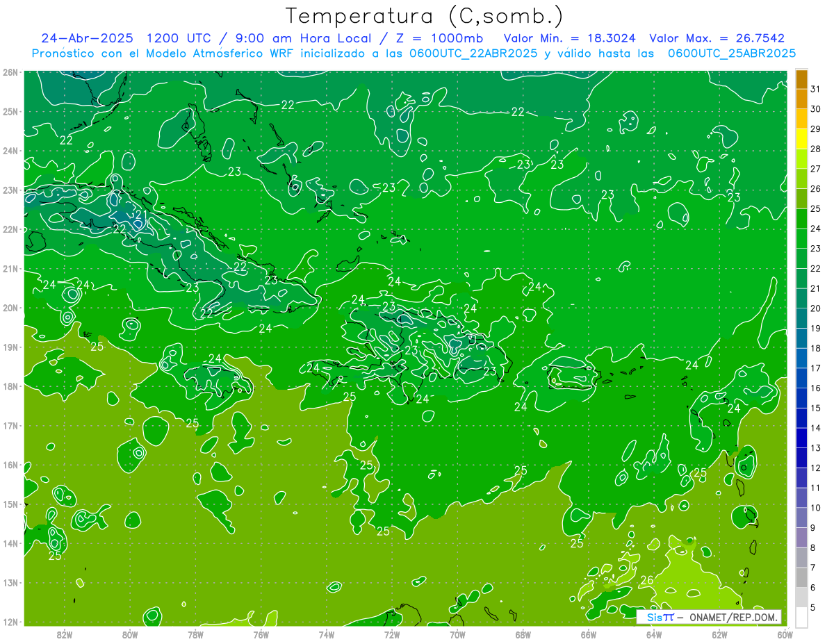Screen dimensions: 834x644
Task: Select the 'Z = 1000mb' level text
Action: (439, 38)
